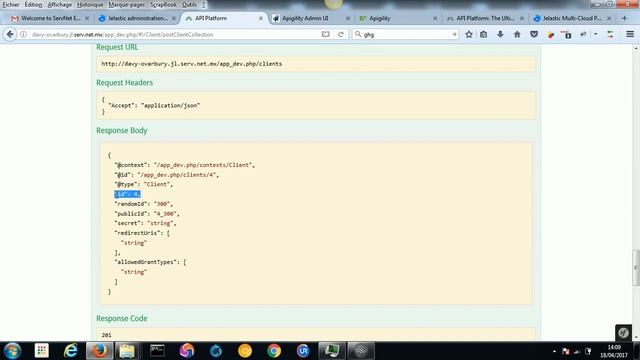Show site information icon in address bar
The width and height of the screenshot is (640, 360).
pos(23,35)
